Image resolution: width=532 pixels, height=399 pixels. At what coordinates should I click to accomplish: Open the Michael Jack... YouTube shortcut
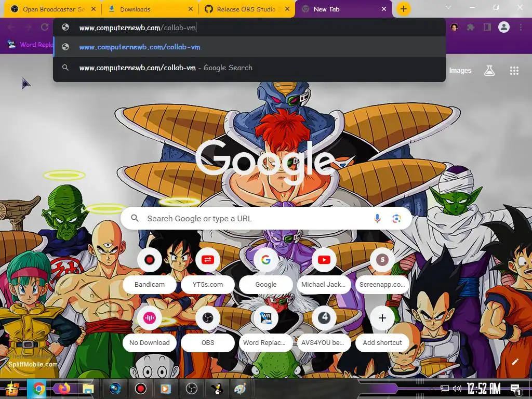point(324,271)
